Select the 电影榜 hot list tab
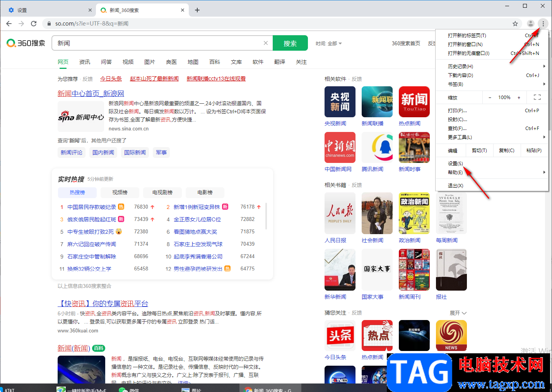Screen dimensions: 552x392 click(205, 192)
